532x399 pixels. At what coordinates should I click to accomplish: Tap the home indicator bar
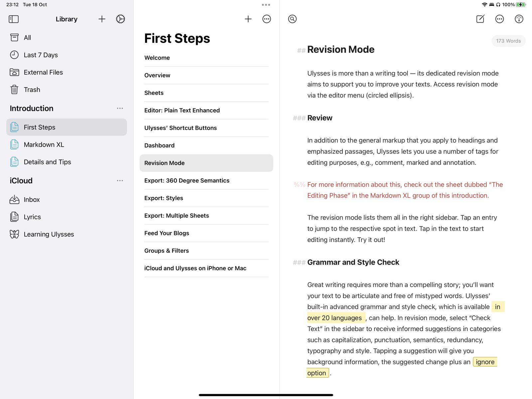[266, 395]
